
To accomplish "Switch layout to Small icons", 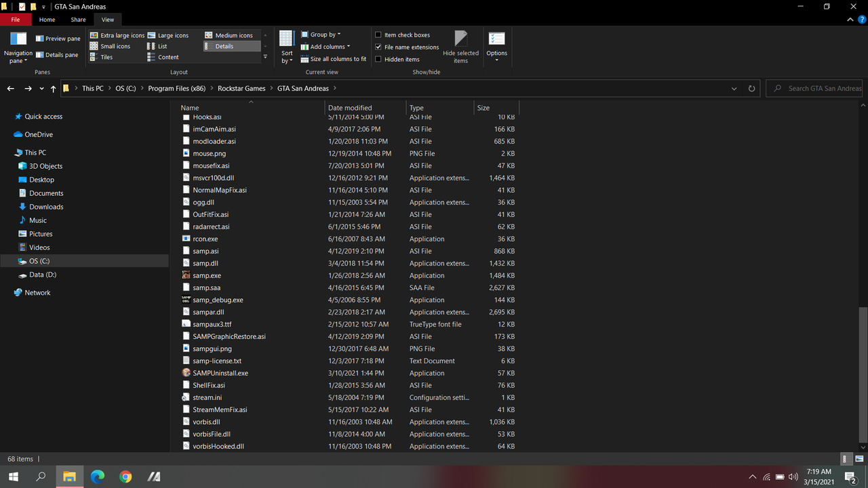I will (111, 46).
